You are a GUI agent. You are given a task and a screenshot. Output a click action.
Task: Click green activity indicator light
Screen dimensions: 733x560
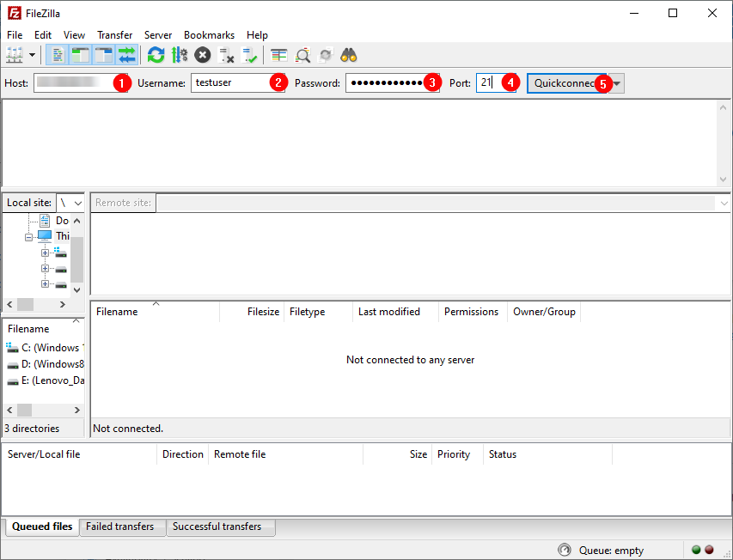click(x=696, y=550)
